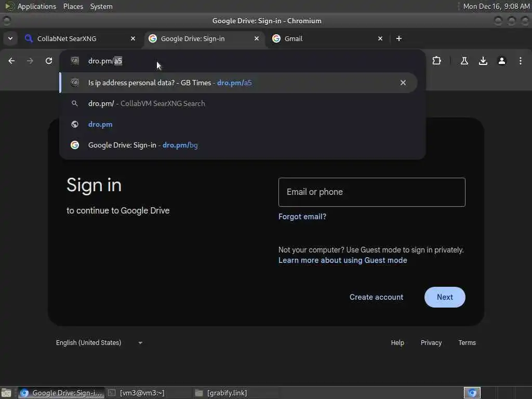The height and width of the screenshot is (399, 532).
Task: Click the Email or phone field
Action: tap(372, 192)
